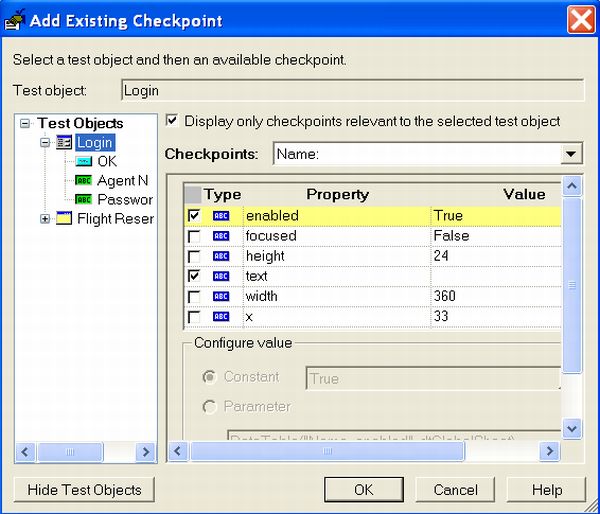Click the properties panel scroll right arrow

click(550, 451)
